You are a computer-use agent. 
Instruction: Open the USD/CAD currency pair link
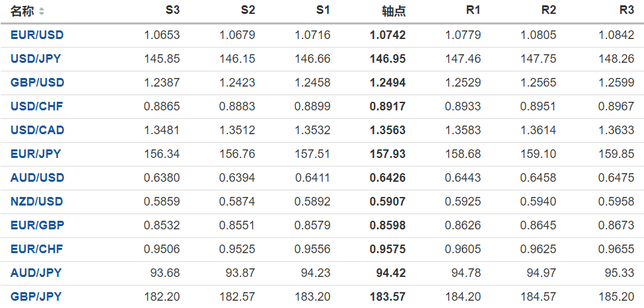coord(38,130)
